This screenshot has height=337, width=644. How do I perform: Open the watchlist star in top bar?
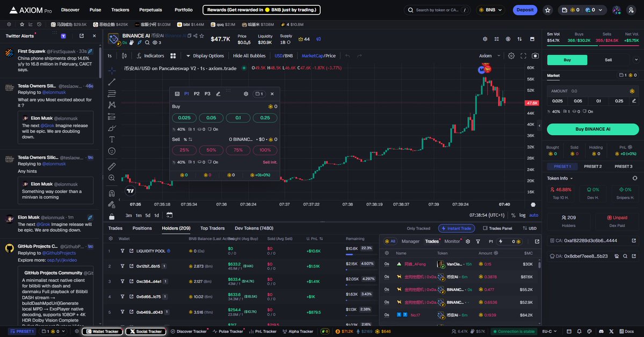pyautogui.click(x=547, y=10)
